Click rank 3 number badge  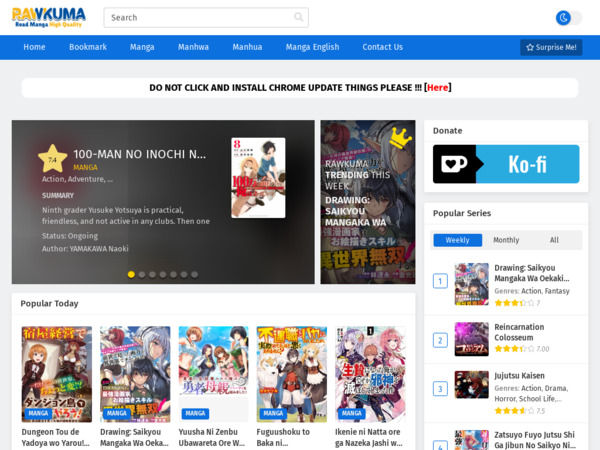pos(440,389)
